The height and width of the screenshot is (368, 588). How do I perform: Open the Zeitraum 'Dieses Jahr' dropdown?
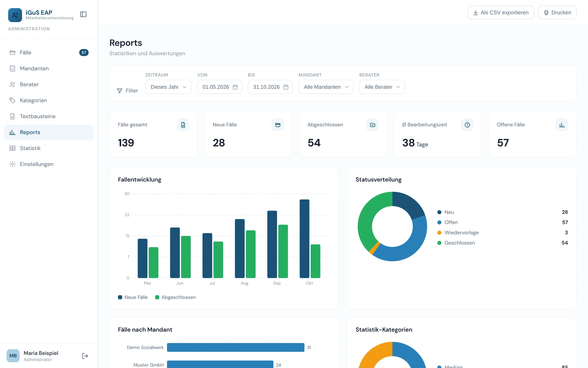[x=168, y=87]
